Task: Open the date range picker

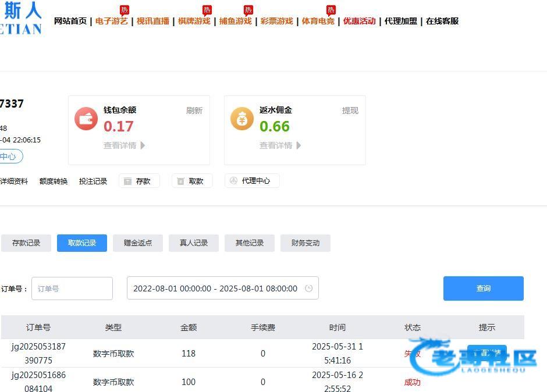Action: 215,288
